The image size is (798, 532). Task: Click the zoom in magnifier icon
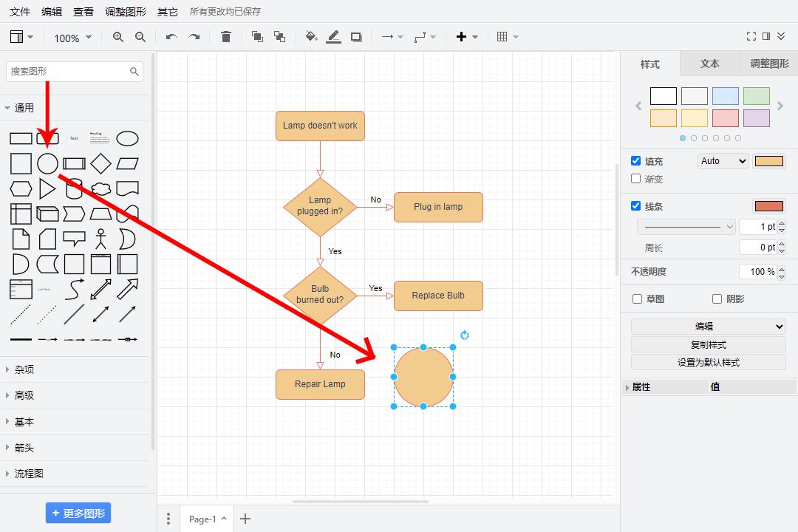tap(118, 37)
